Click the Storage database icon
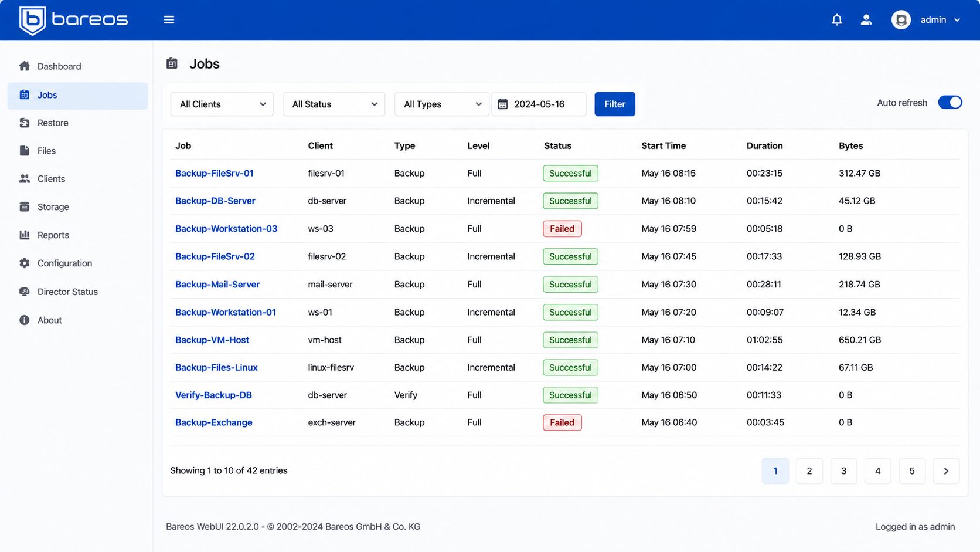This screenshot has height=552, width=980. pos(25,206)
